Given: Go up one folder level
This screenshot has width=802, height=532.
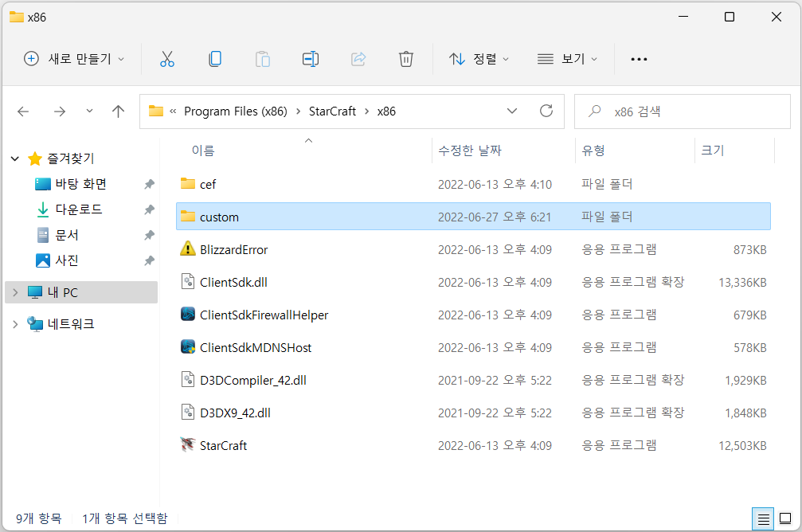Looking at the screenshot, I should (x=118, y=111).
